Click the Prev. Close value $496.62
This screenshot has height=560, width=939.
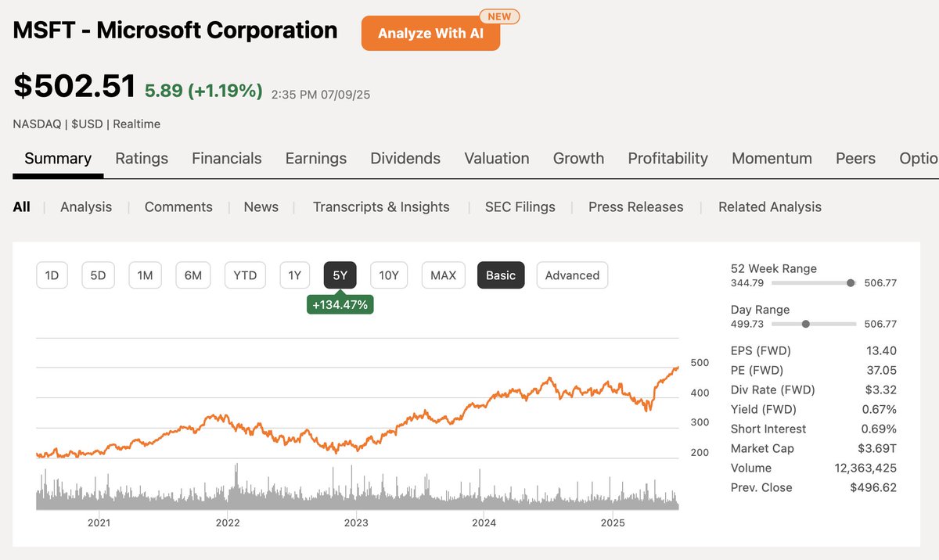[873, 487]
